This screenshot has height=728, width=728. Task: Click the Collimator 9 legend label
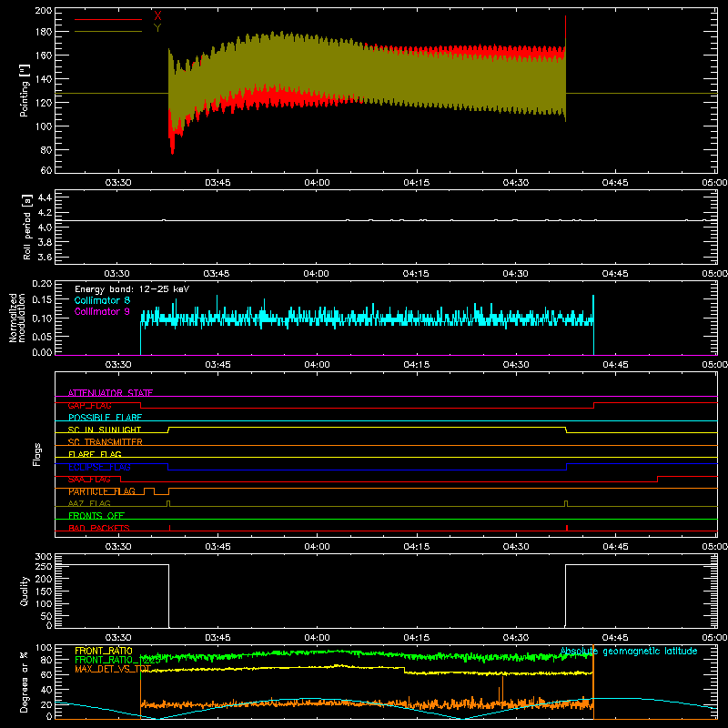[x=102, y=311]
